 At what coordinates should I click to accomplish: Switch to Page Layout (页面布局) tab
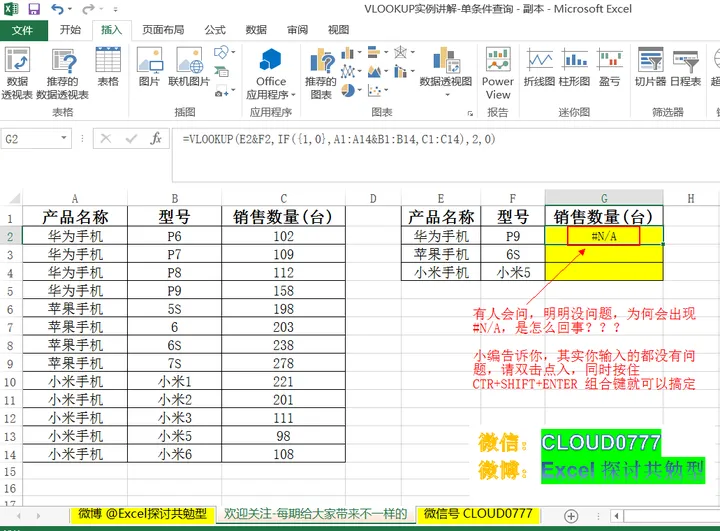point(163,30)
